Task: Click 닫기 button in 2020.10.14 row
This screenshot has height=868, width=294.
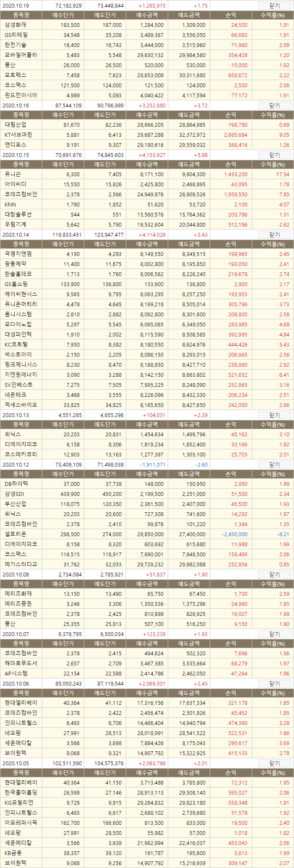Action: (x=274, y=235)
